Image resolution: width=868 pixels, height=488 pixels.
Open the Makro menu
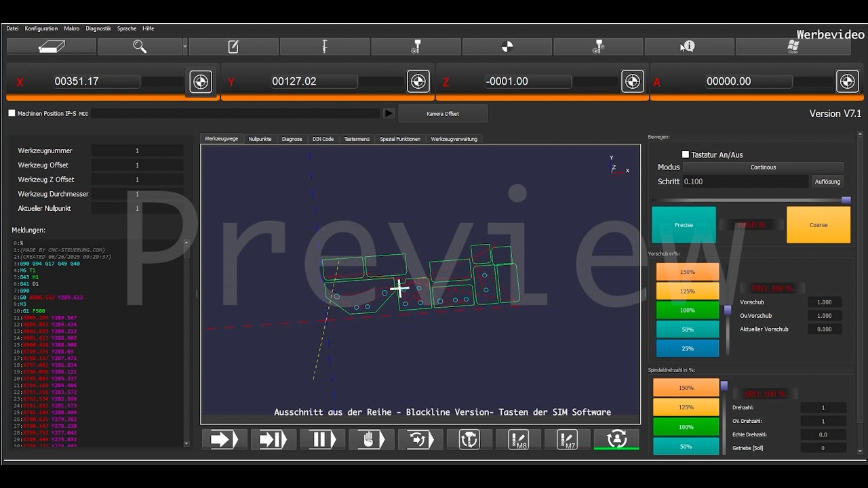coord(72,28)
